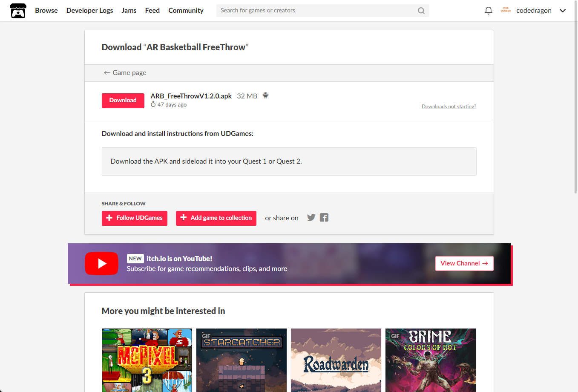Open the Feed page

point(152,11)
